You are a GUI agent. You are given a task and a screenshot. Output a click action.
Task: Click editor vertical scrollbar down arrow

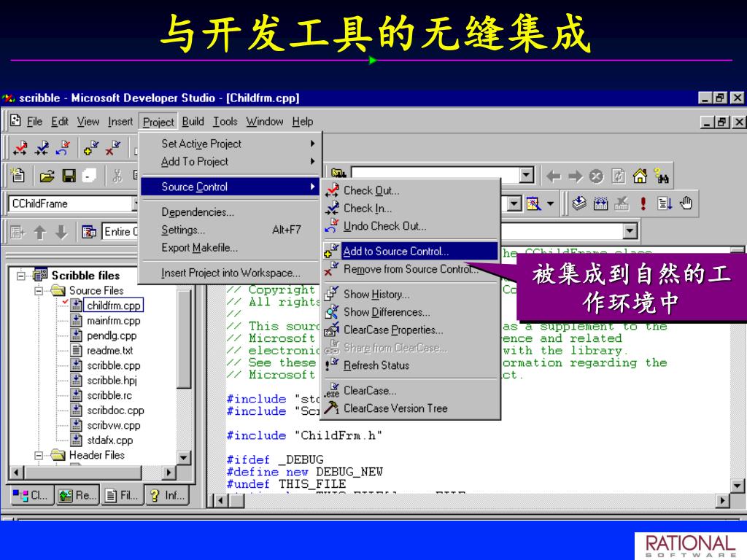tap(737, 486)
